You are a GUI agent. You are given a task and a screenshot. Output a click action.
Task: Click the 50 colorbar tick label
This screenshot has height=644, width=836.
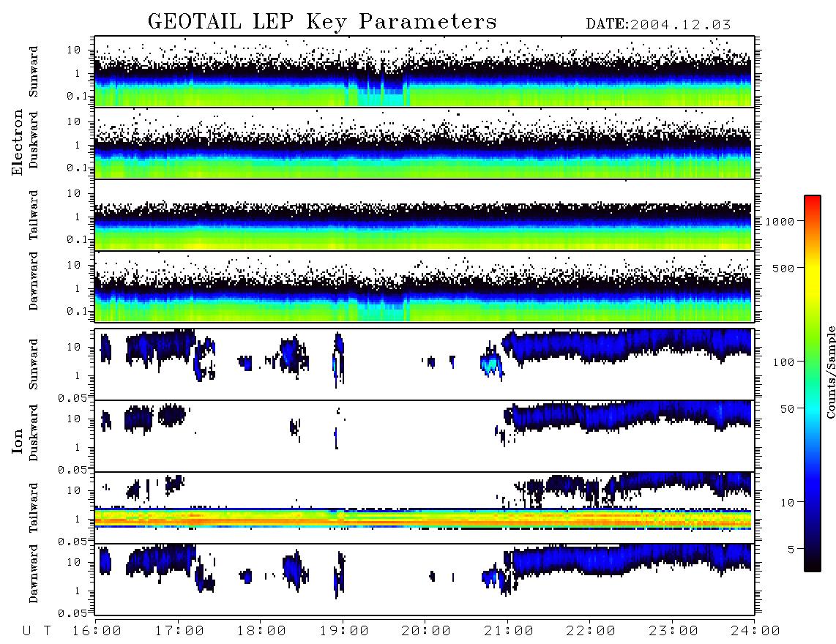[x=787, y=409]
